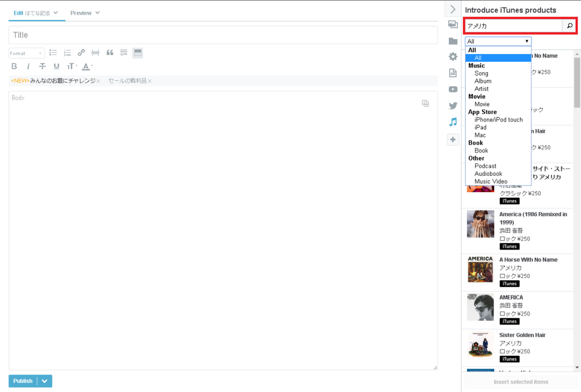Open the past entries document panel
This screenshot has height=392, width=581.
pyautogui.click(x=453, y=73)
